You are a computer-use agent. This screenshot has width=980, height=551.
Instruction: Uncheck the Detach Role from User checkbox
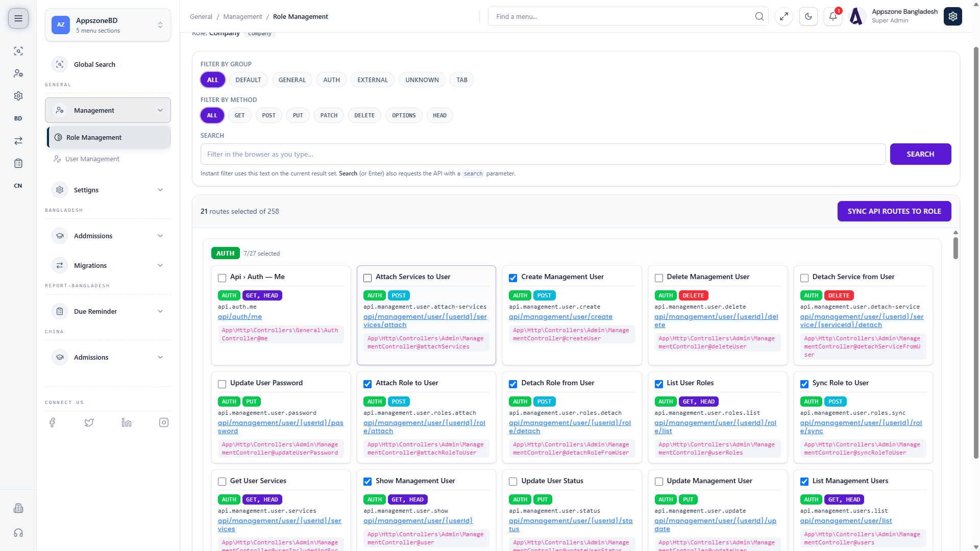click(x=513, y=384)
